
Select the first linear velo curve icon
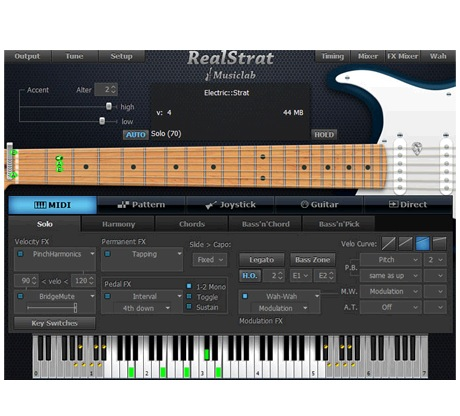tap(388, 244)
